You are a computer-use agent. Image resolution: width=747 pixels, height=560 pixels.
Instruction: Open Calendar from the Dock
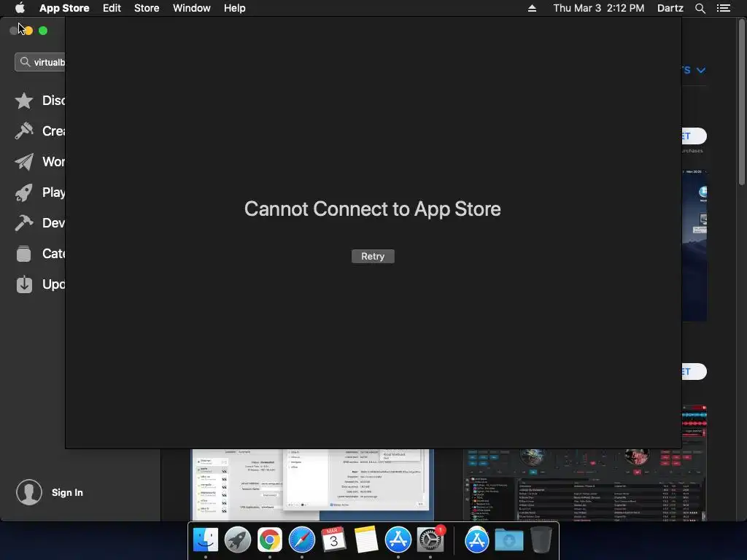[x=333, y=540]
